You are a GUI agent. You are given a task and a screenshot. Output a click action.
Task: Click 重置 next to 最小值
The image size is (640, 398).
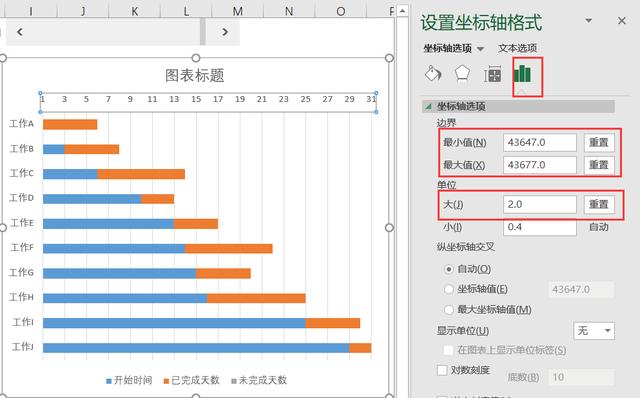[x=599, y=142]
